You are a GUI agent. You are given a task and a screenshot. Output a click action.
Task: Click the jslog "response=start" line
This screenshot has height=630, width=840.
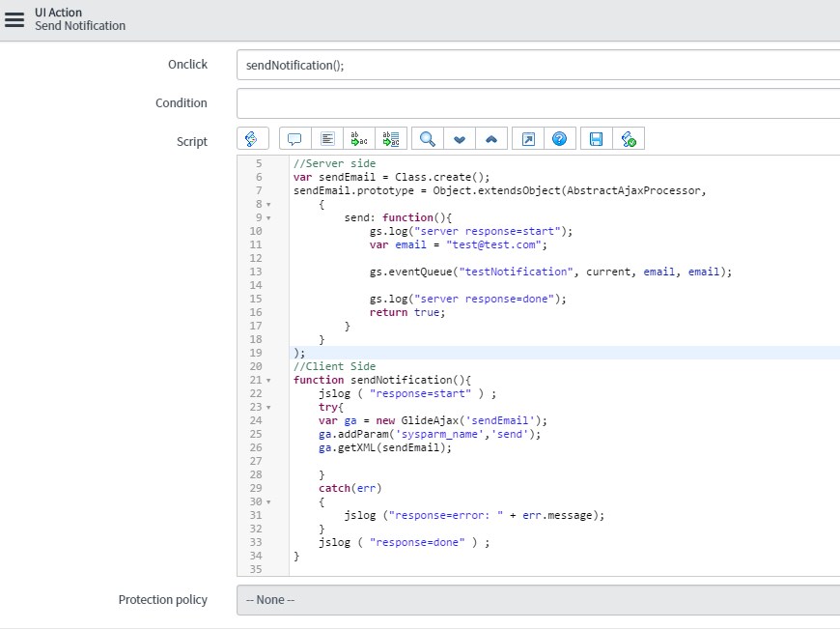click(407, 393)
